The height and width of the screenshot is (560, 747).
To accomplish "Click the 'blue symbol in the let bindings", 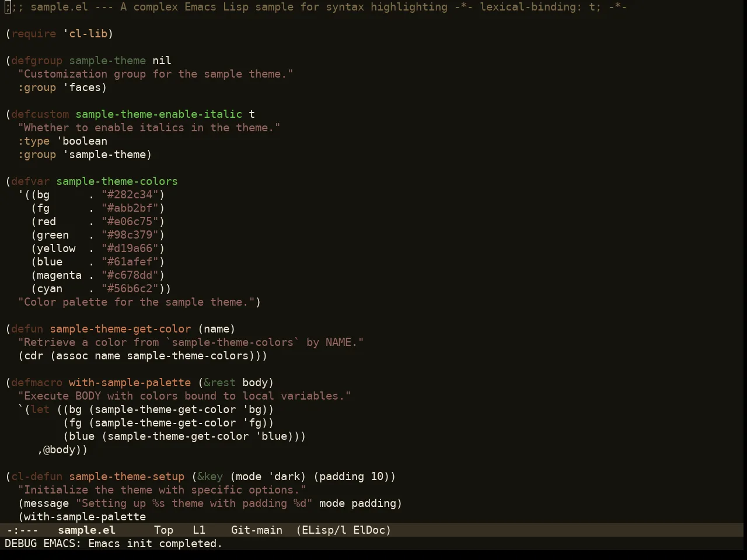I will pyautogui.click(x=271, y=436).
